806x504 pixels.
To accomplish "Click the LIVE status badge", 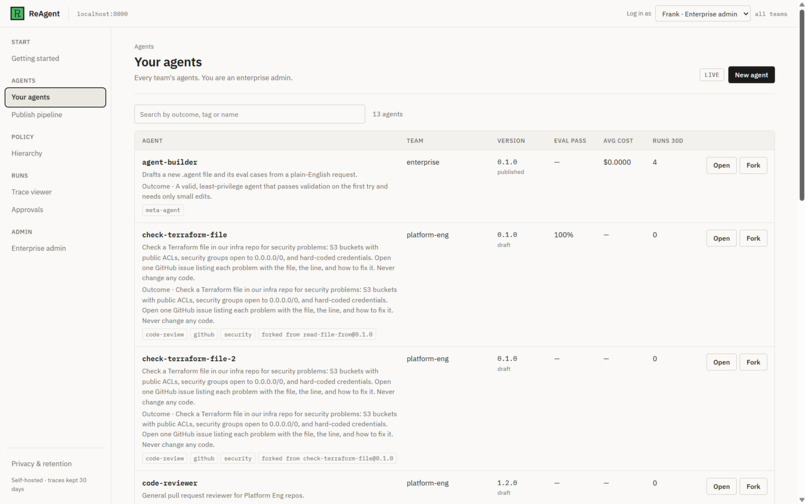I will tap(711, 75).
